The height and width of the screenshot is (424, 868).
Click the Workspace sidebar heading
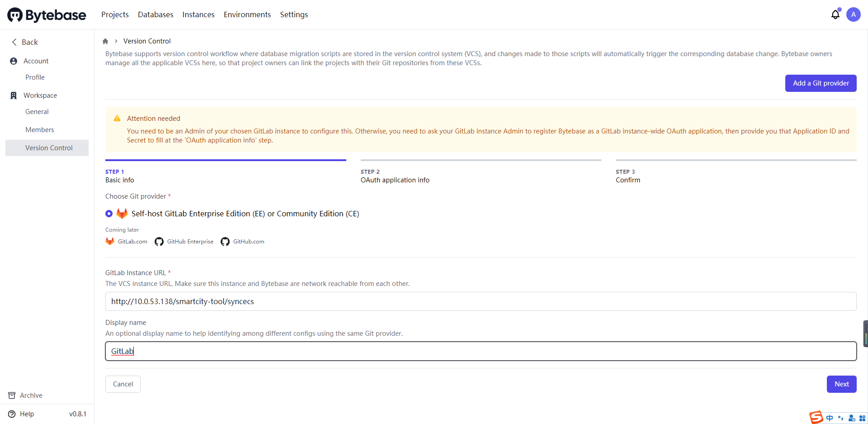point(40,95)
